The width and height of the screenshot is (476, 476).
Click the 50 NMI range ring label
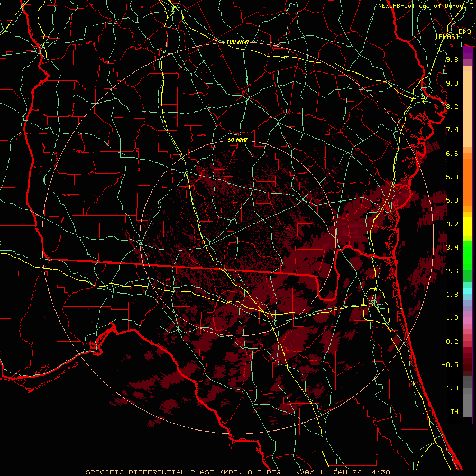[237, 140]
